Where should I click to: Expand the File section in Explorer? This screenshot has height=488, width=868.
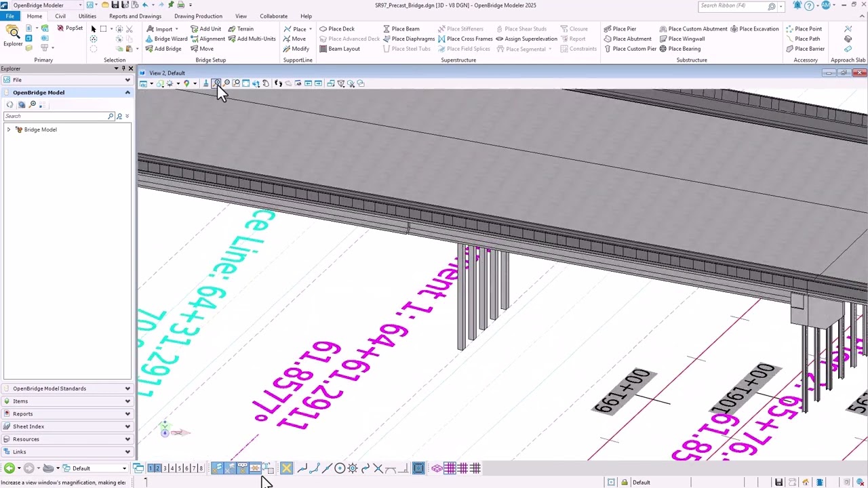point(127,80)
